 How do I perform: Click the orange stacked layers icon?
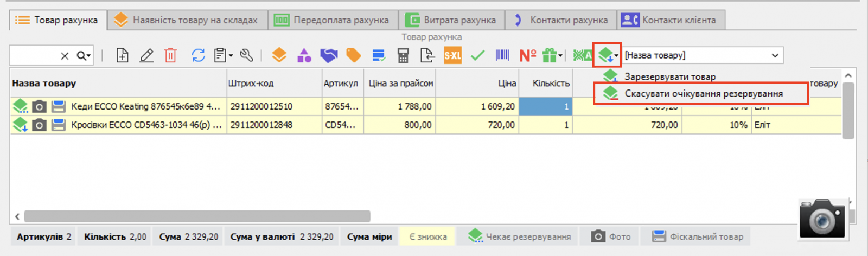pos(279,55)
